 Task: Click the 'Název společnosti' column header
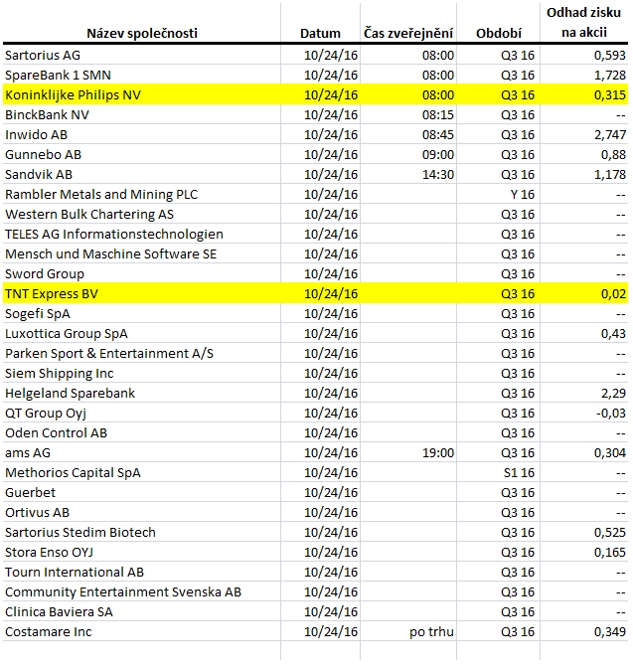coord(142,34)
